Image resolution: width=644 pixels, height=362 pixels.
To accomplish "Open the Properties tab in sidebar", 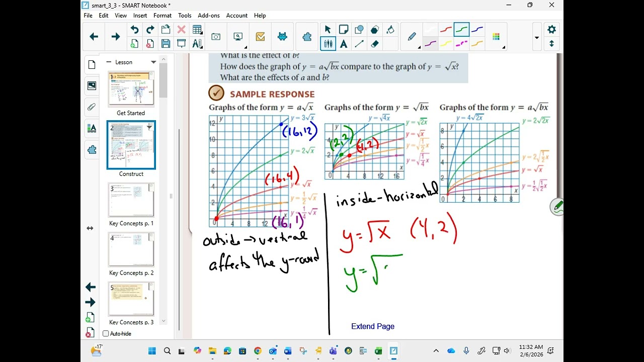I will (92, 128).
